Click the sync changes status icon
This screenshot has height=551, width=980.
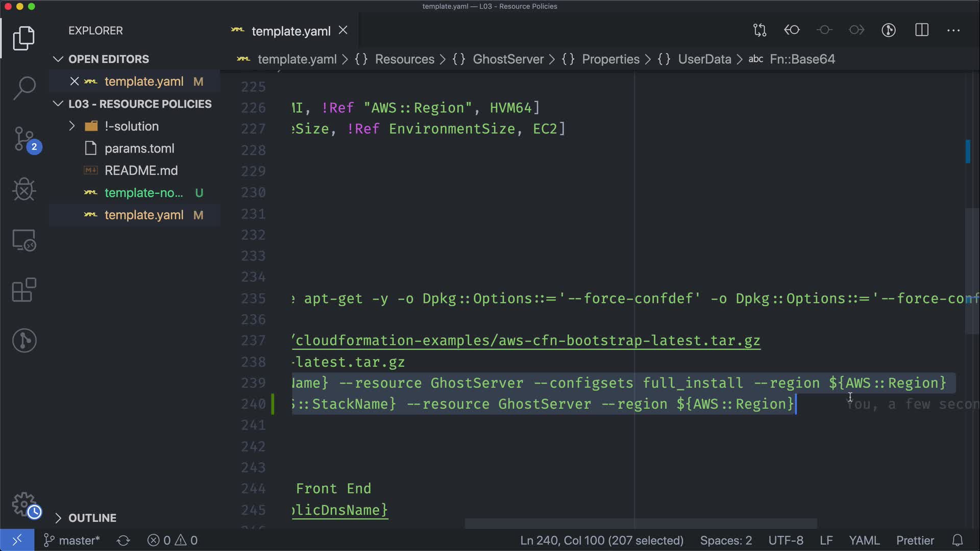tap(124, 540)
